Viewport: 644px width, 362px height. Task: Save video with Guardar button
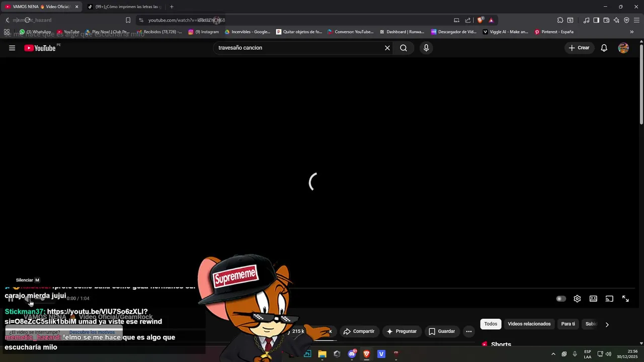click(x=442, y=331)
